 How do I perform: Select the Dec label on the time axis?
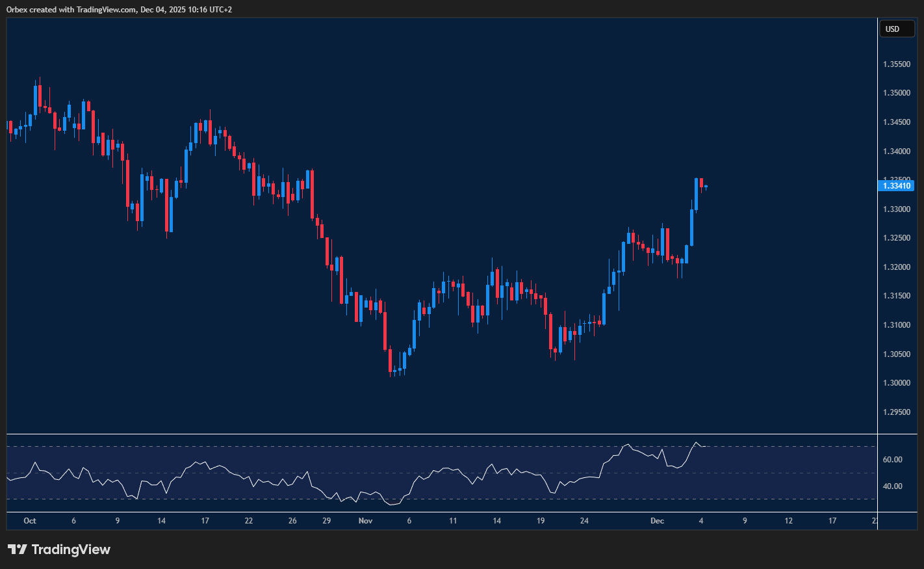(657, 521)
